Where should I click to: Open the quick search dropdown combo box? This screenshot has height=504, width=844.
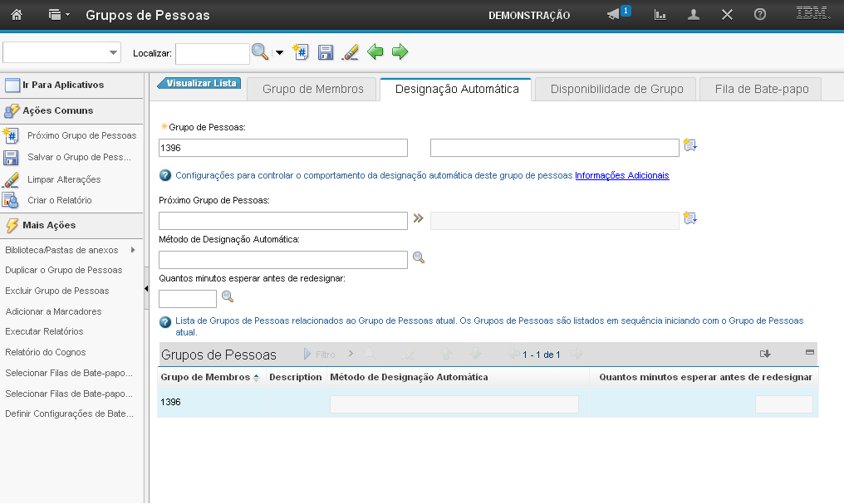62,52
